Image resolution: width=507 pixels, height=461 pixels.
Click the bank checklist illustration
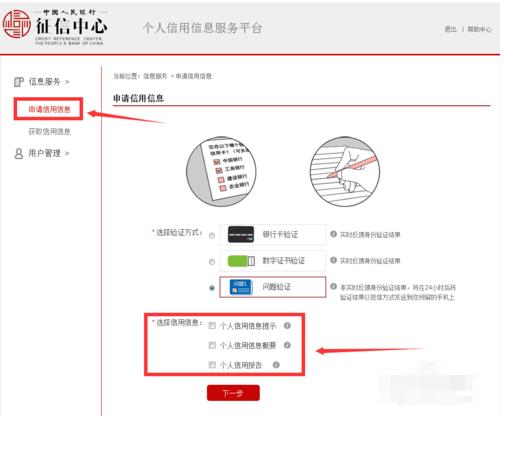click(221, 171)
